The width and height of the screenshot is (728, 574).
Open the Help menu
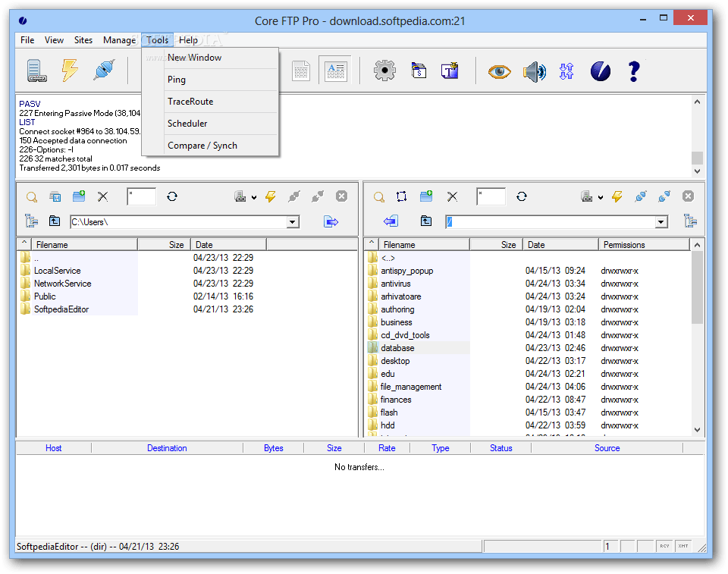coord(188,40)
